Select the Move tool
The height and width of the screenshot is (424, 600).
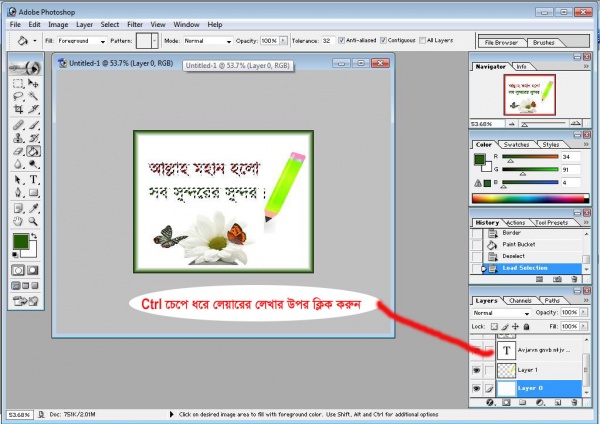point(33,83)
